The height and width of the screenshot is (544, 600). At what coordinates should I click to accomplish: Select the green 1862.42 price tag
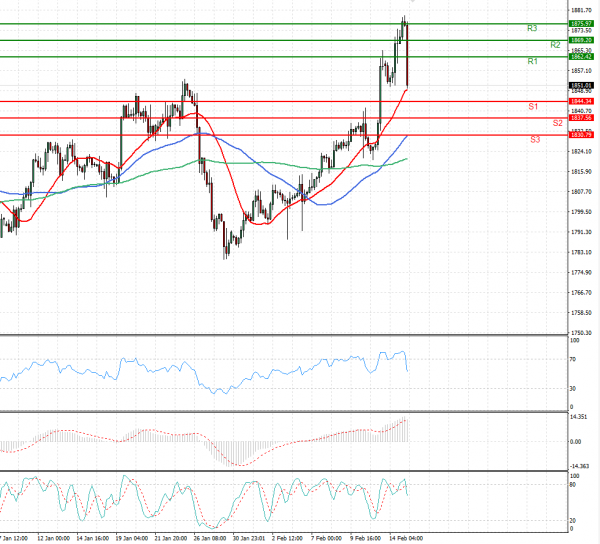(581, 57)
